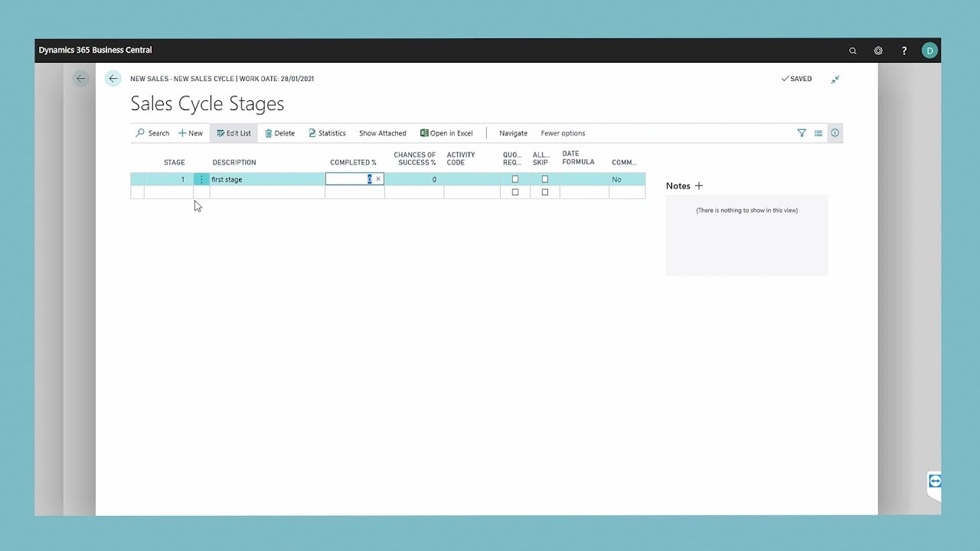Select the 'first stage' description cell
Screen dimensions: 980x551
(x=267, y=179)
